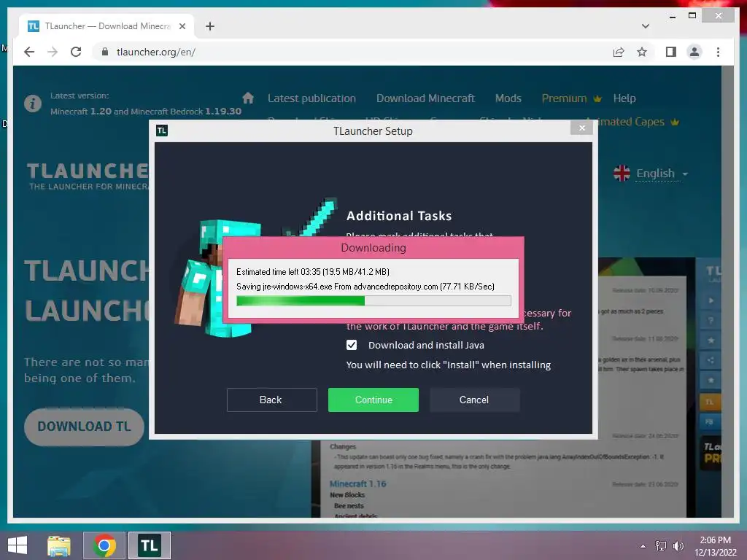This screenshot has width=747, height=560.
Task: Click the TL installer taskbar icon
Action: 149,545
